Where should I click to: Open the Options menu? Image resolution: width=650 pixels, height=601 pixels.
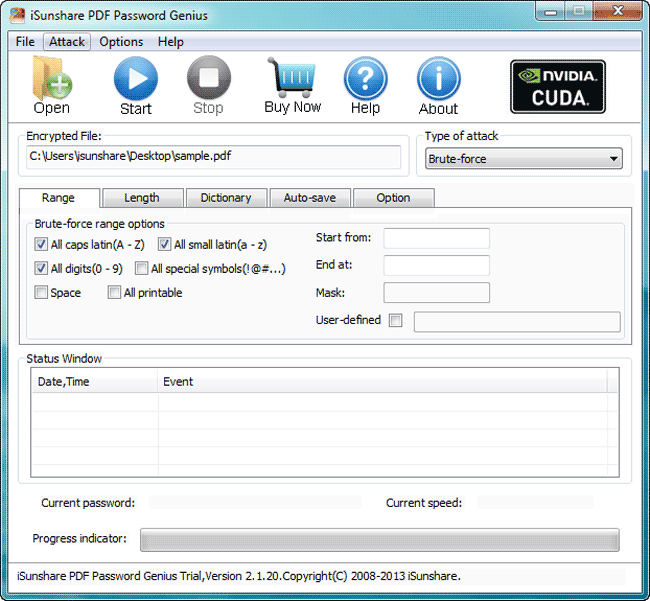click(121, 42)
